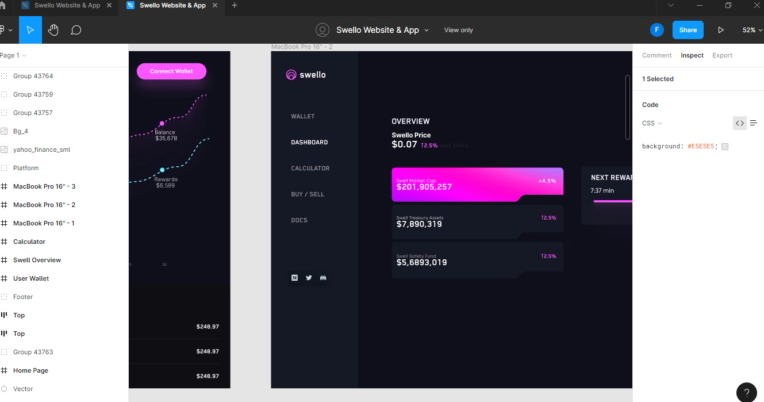Click the Swello logo on the canvas
This screenshot has height=402, width=764.
306,75
